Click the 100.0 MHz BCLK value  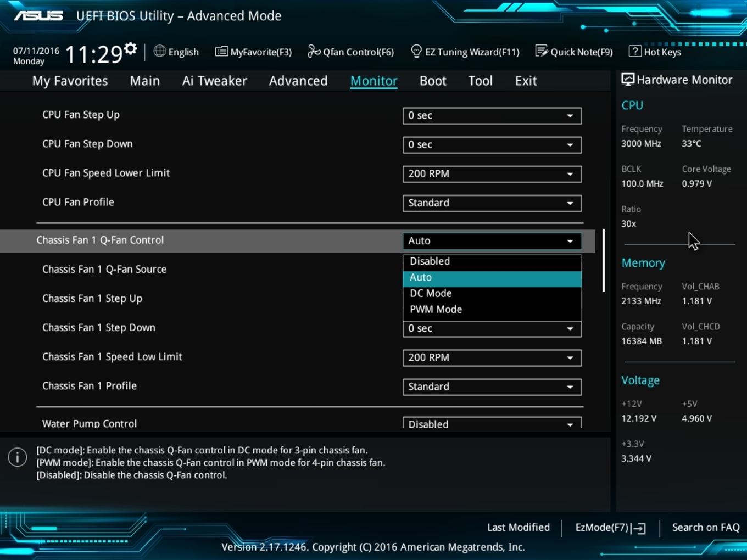point(642,183)
